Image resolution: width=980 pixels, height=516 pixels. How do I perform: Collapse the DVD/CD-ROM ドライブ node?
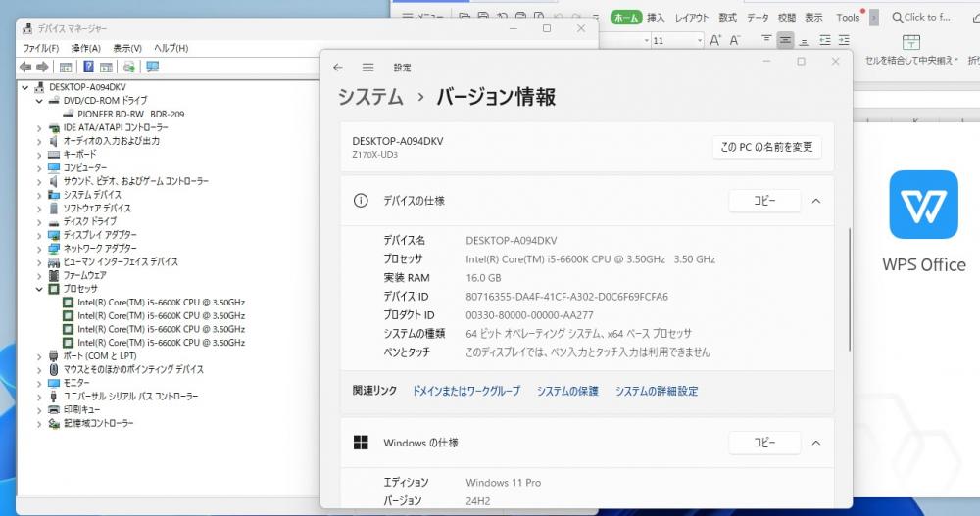tap(39, 101)
